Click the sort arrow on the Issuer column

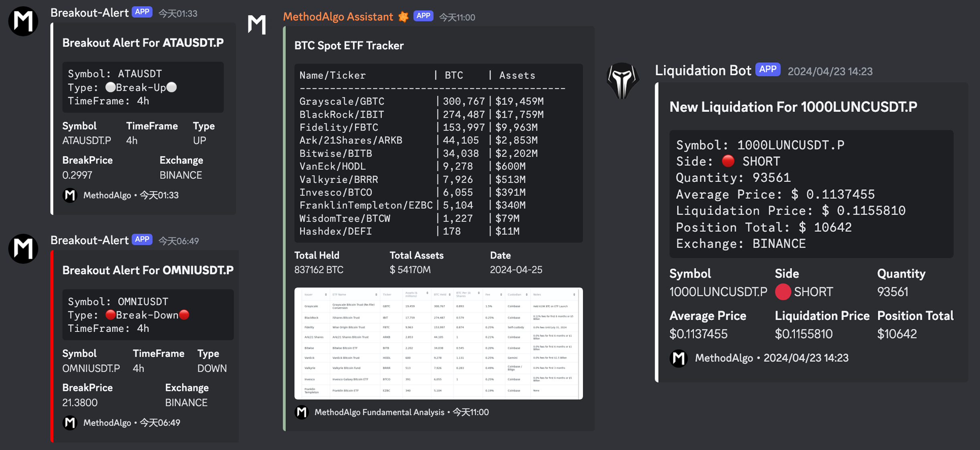[326, 294]
